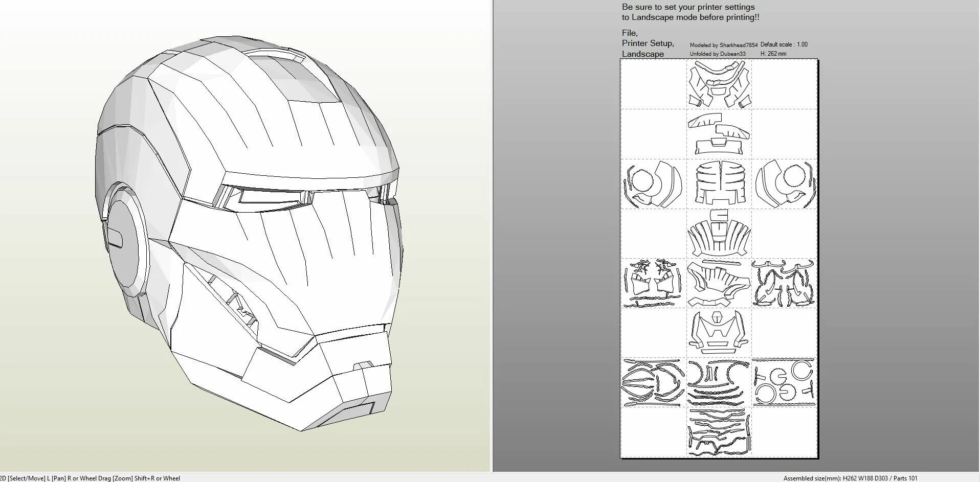Select the 'to Landscape mode before printing!!' line
The image size is (980, 482).
[x=691, y=17]
